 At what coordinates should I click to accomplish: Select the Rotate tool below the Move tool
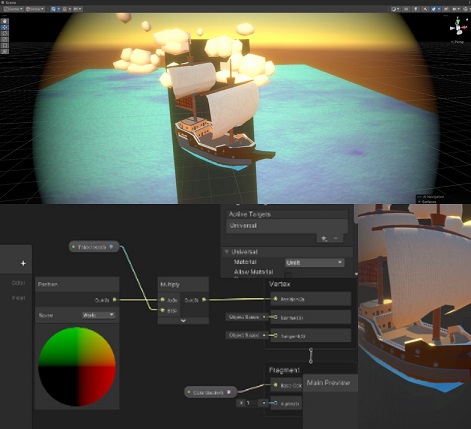pyautogui.click(x=5, y=33)
